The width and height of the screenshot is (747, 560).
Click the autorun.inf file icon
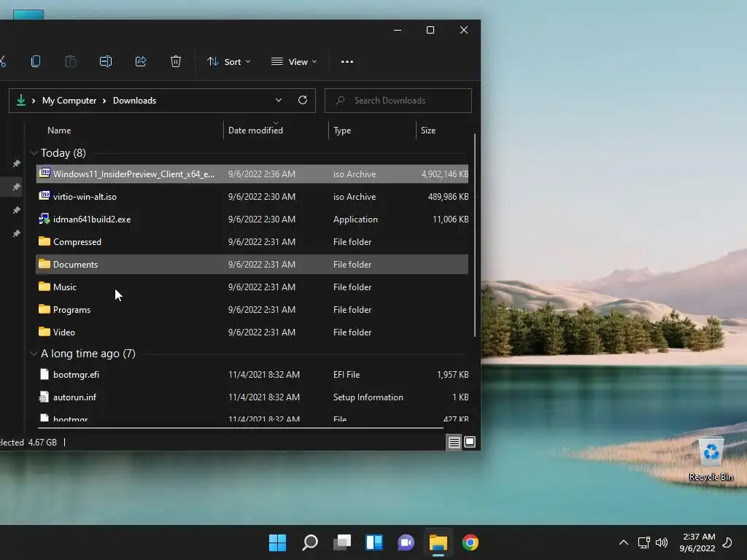coord(44,397)
